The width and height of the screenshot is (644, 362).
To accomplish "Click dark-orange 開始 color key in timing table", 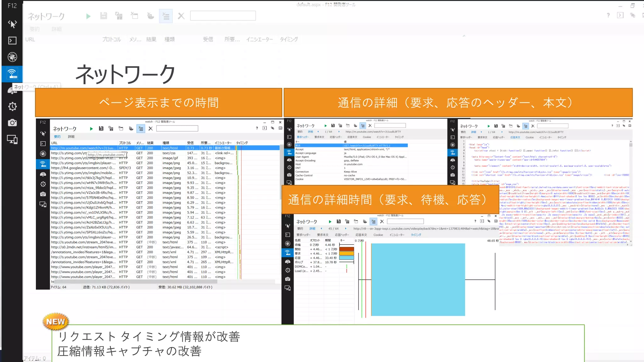I will [x=347, y=249].
